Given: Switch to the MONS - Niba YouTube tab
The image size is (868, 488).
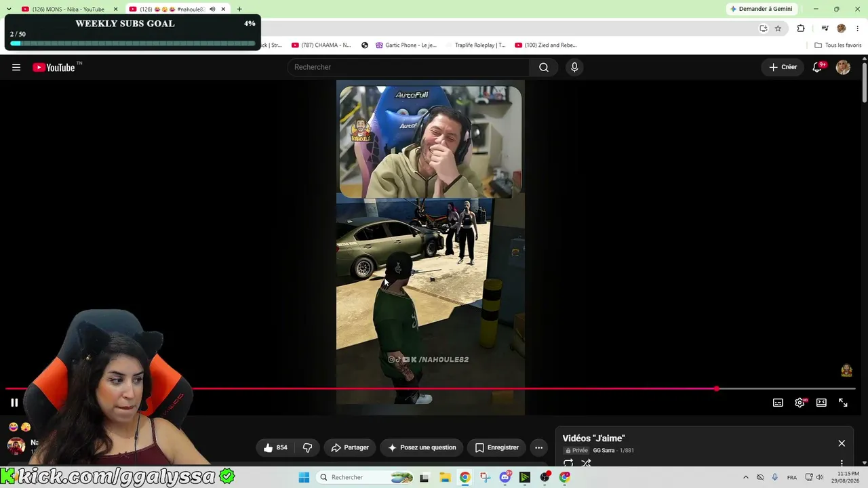Looking at the screenshot, I should point(69,9).
